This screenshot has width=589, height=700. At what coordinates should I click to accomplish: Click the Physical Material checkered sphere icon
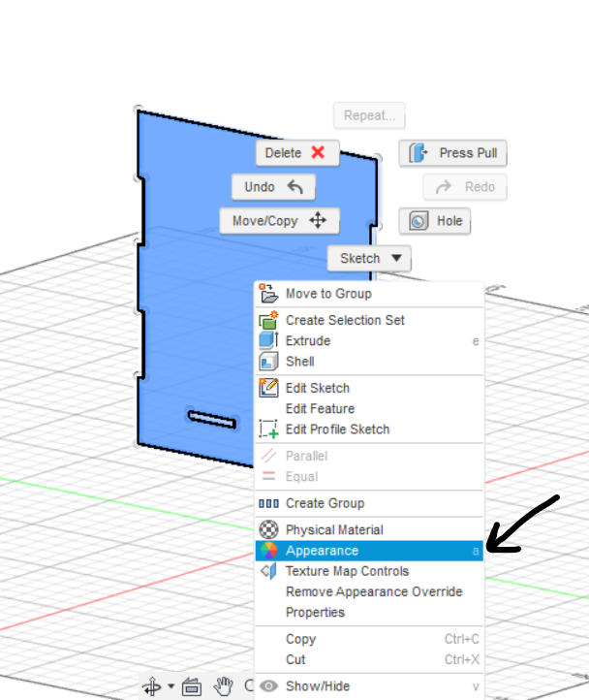pyautogui.click(x=268, y=530)
